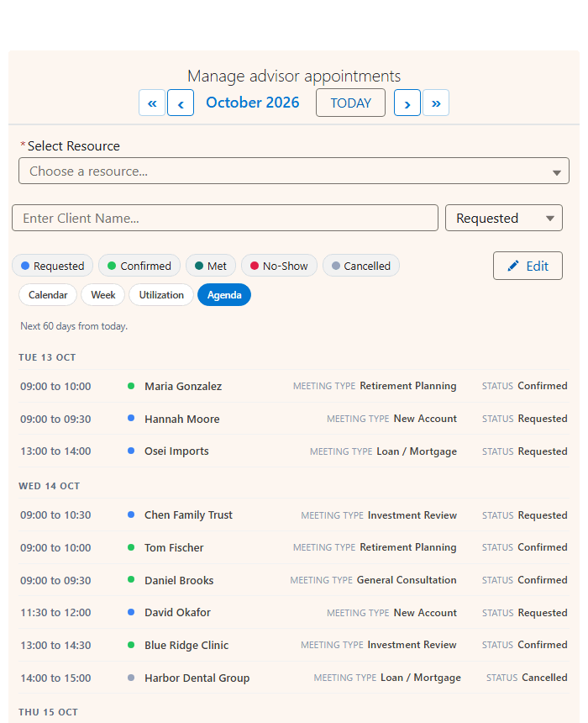Open the Requested status filter dropdown

tap(504, 218)
